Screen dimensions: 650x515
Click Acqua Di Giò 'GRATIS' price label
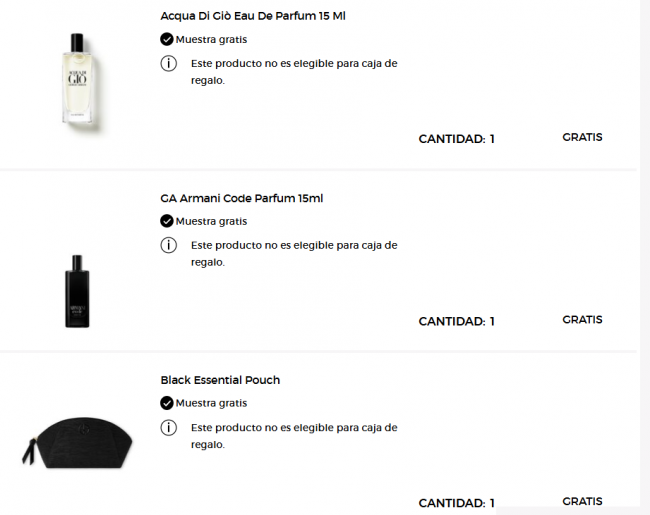coord(582,137)
